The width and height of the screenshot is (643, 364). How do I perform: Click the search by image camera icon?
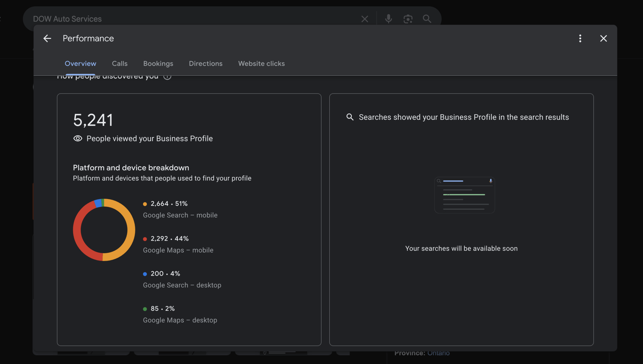click(408, 19)
